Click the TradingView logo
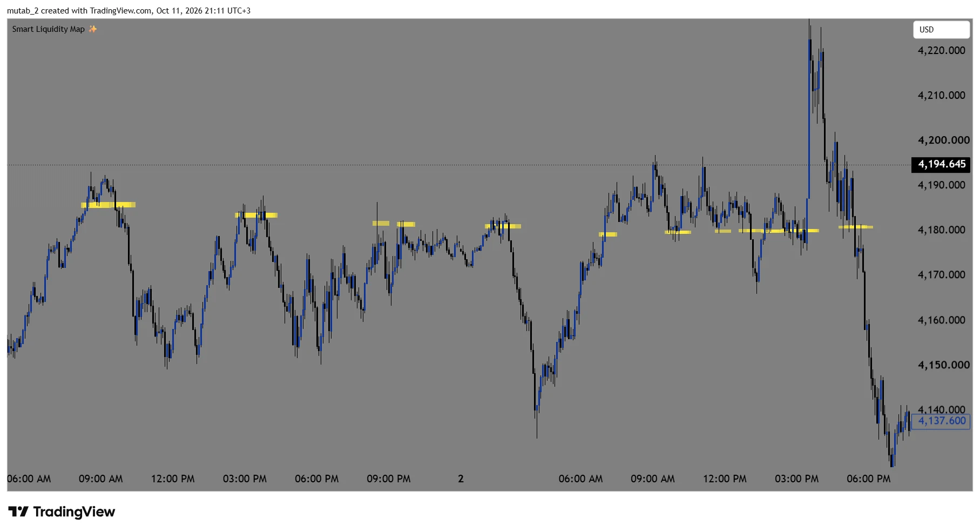The height and width of the screenshot is (532, 980). [x=62, y=512]
